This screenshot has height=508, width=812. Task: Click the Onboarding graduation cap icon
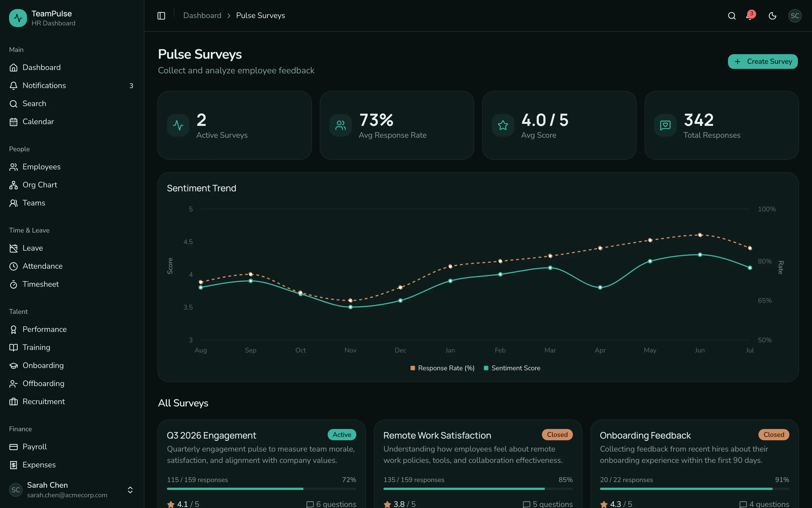pyautogui.click(x=14, y=366)
